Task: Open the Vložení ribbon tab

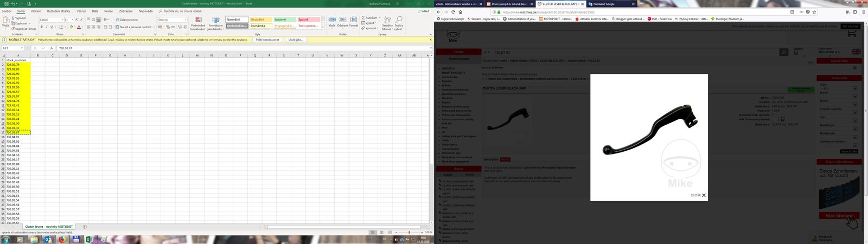Action: (x=35, y=11)
